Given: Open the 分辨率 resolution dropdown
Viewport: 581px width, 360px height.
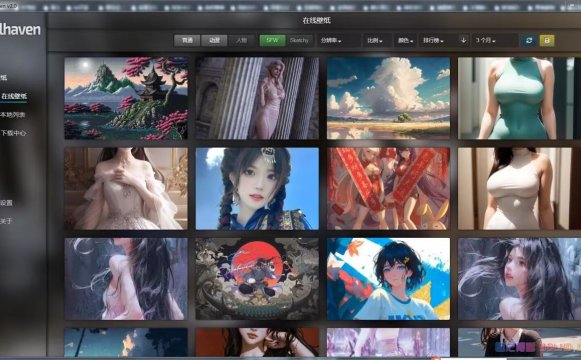Looking at the screenshot, I should click(339, 40).
